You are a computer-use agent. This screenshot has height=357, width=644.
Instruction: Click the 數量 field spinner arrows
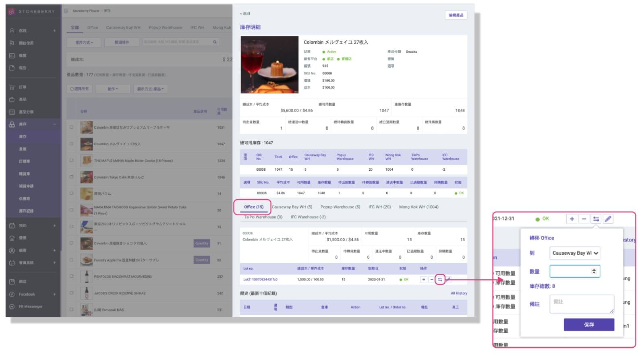point(594,271)
